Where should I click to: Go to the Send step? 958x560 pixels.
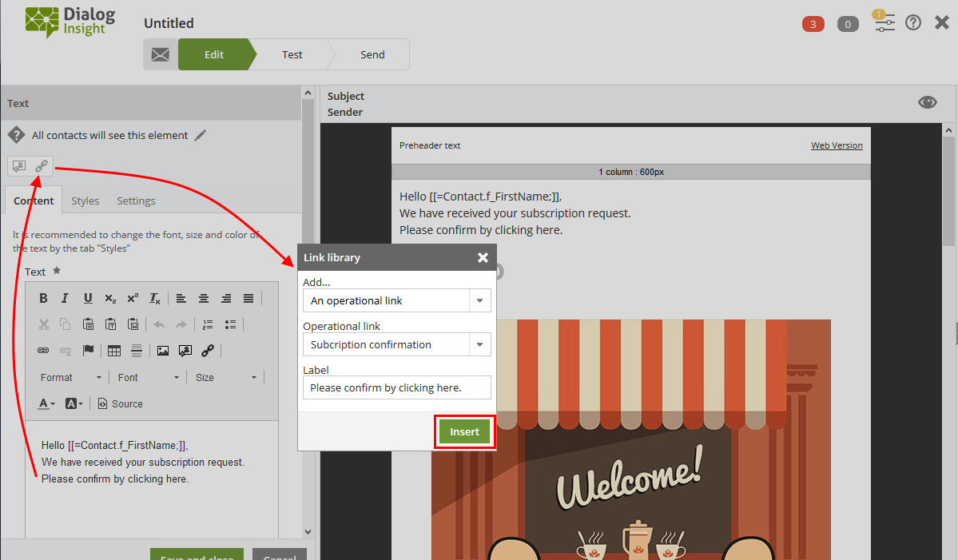click(372, 54)
